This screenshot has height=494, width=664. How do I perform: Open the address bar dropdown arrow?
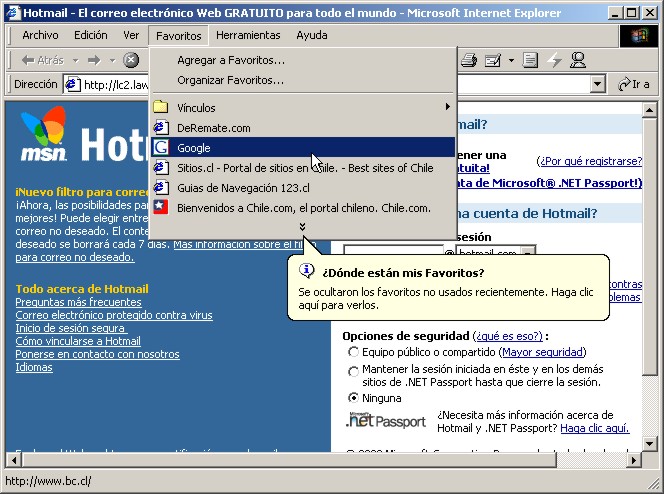pyautogui.click(x=597, y=84)
